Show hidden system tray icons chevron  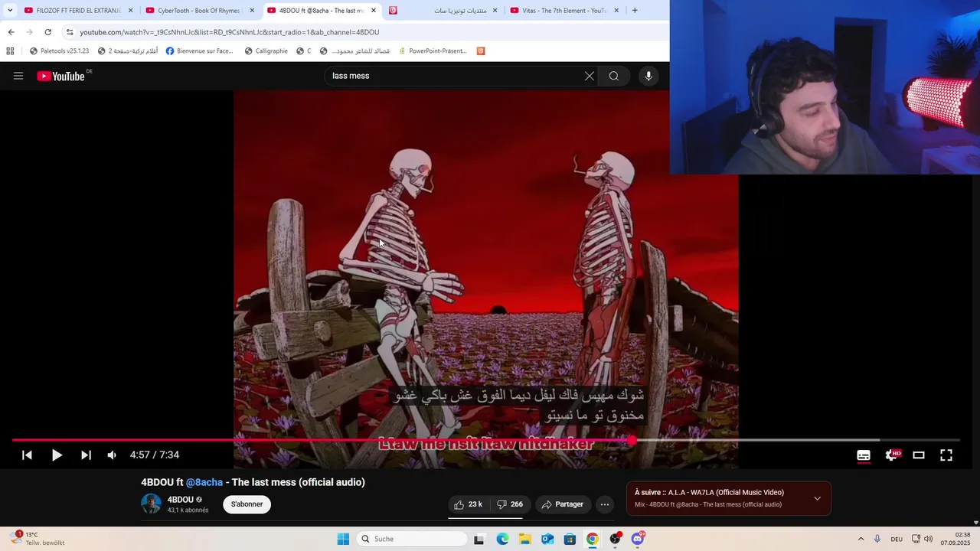(861, 539)
